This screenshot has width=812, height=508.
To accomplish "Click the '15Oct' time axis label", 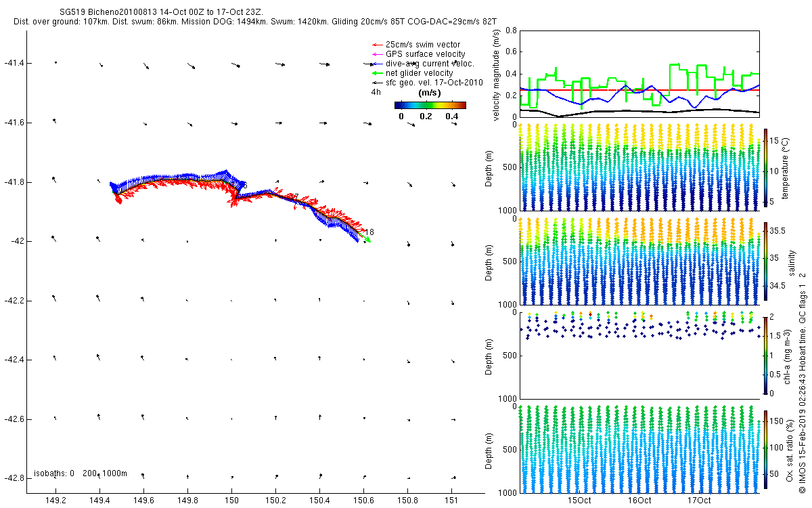I will (579, 501).
